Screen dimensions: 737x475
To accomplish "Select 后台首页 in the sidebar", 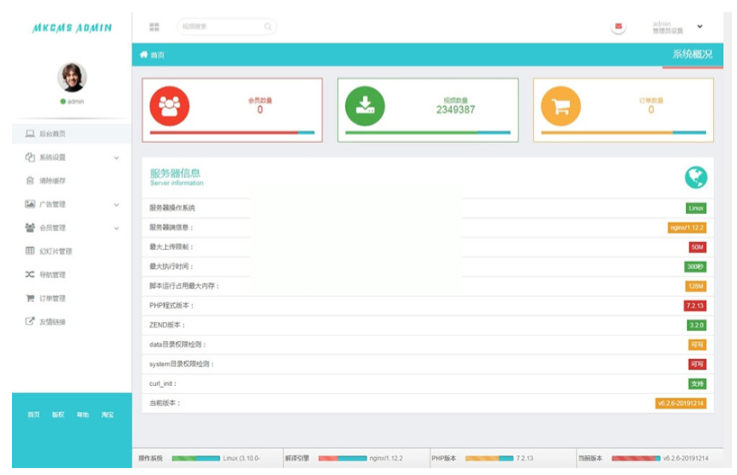I will [x=54, y=133].
